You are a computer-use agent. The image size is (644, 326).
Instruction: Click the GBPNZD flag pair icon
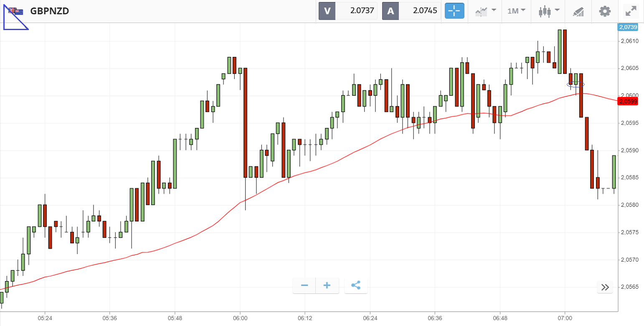16,11
